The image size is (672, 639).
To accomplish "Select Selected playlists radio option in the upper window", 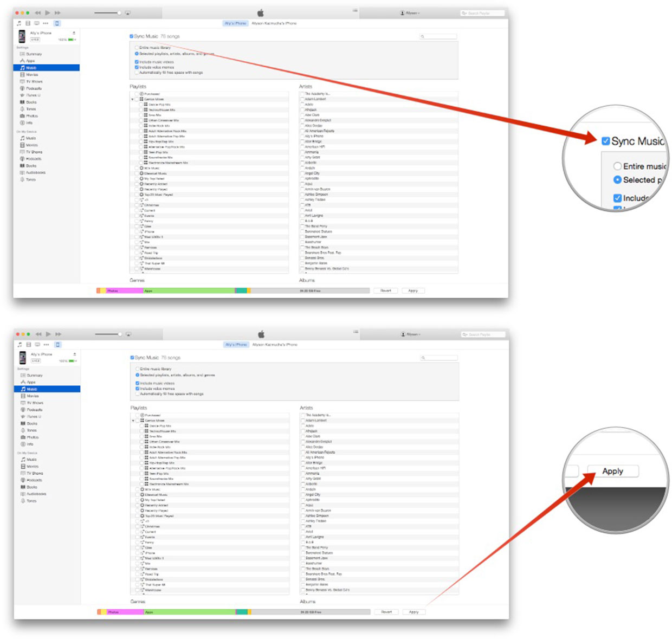I will click(x=137, y=54).
